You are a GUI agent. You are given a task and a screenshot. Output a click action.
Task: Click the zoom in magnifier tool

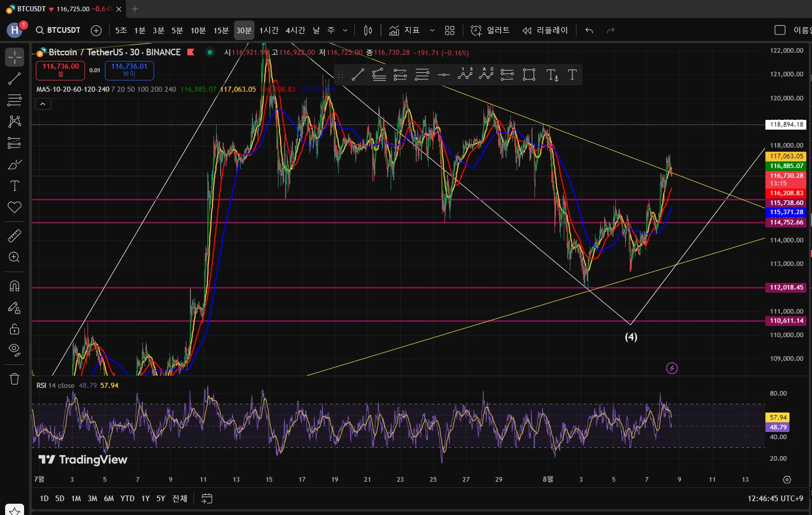click(x=14, y=257)
